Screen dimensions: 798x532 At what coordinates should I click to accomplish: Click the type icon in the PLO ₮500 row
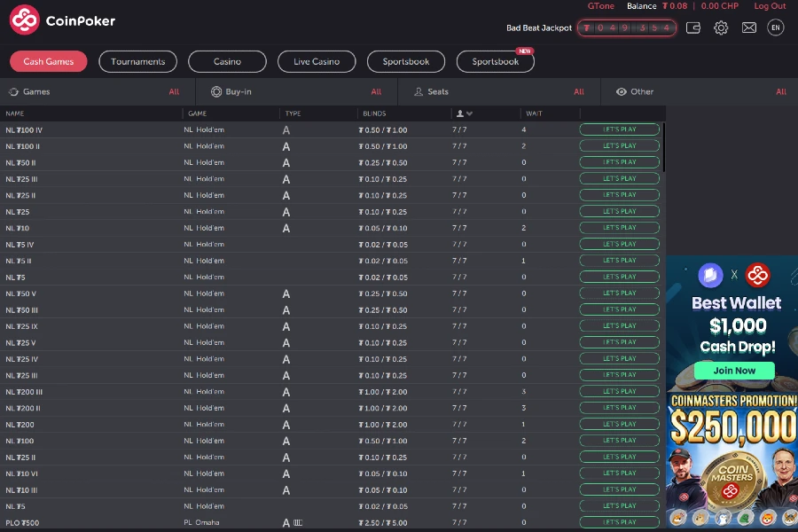286,523
